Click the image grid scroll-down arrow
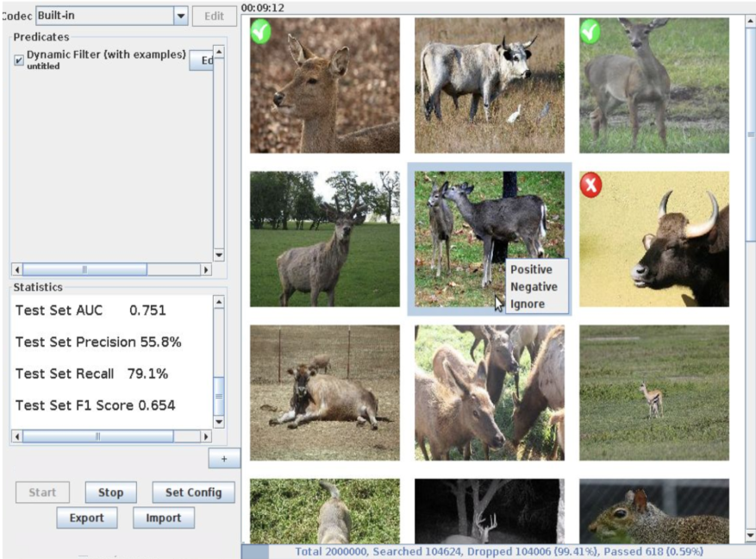The width and height of the screenshot is (756, 559). tap(747, 535)
